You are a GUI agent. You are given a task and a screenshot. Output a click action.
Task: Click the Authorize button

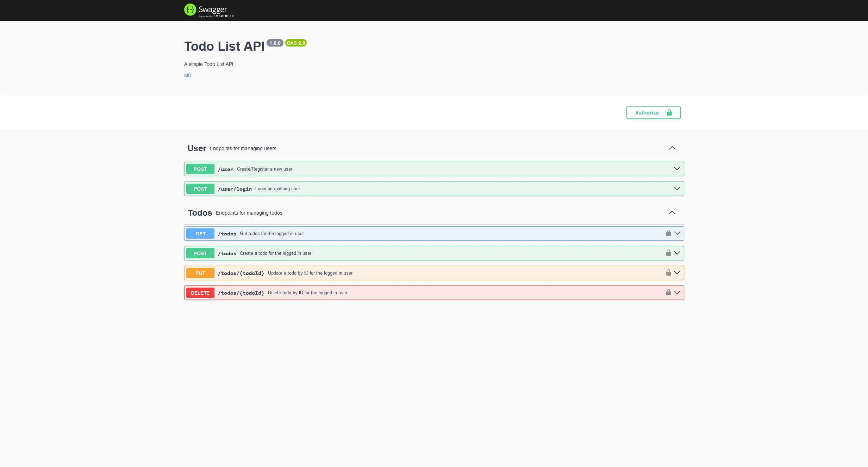click(653, 113)
